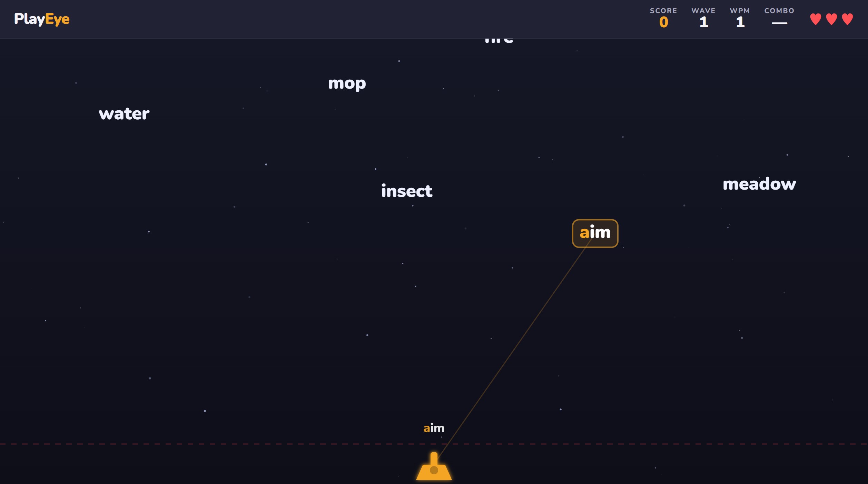
Task: Click the falling word 'insect'
Action: [x=406, y=191]
